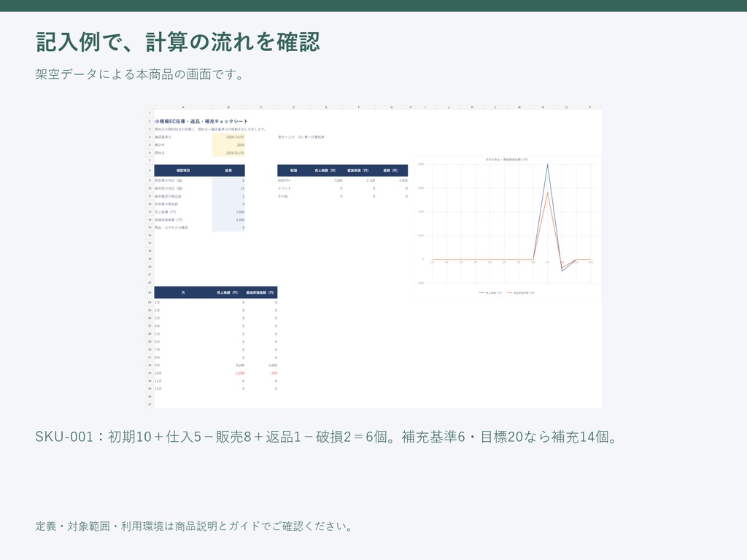The width and height of the screenshot is (747, 560).
Task: Click the 2,100 cost value in BOOTH row
Action: 371,181
